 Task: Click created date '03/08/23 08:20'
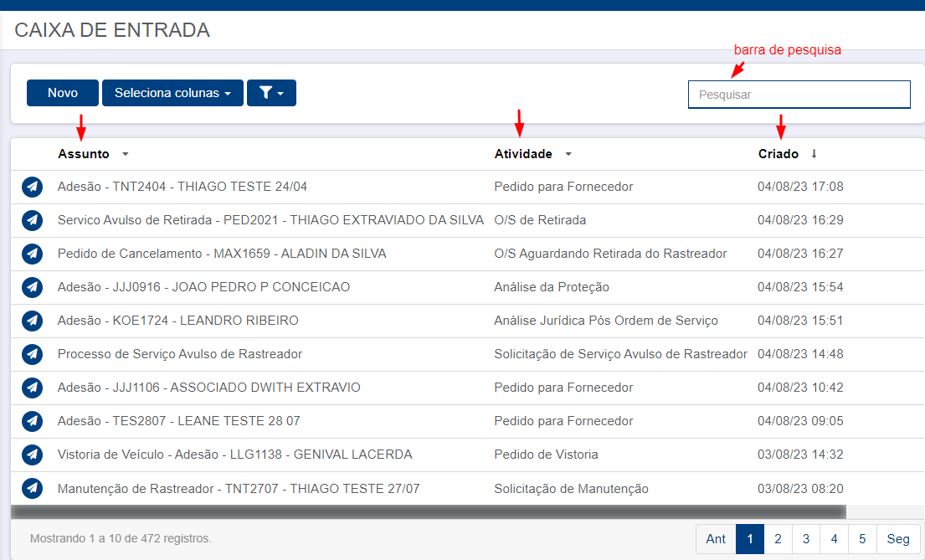[800, 489]
